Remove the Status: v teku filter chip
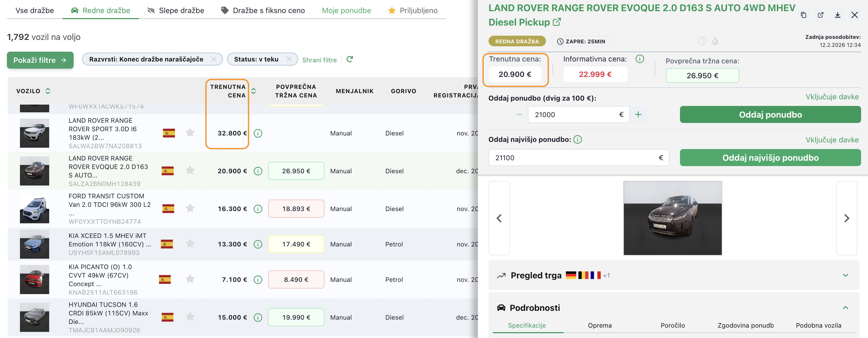868x338 pixels. (289, 59)
